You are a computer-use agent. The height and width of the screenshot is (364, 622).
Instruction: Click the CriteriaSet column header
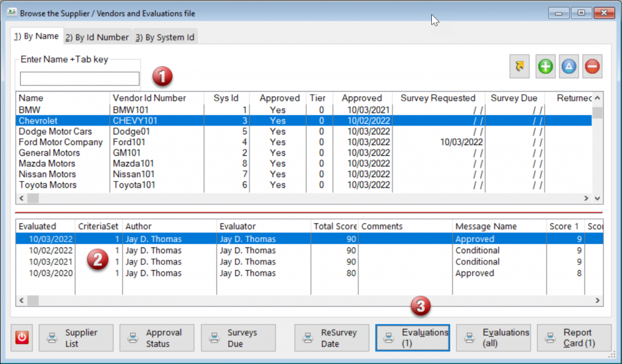coord(98,226)
